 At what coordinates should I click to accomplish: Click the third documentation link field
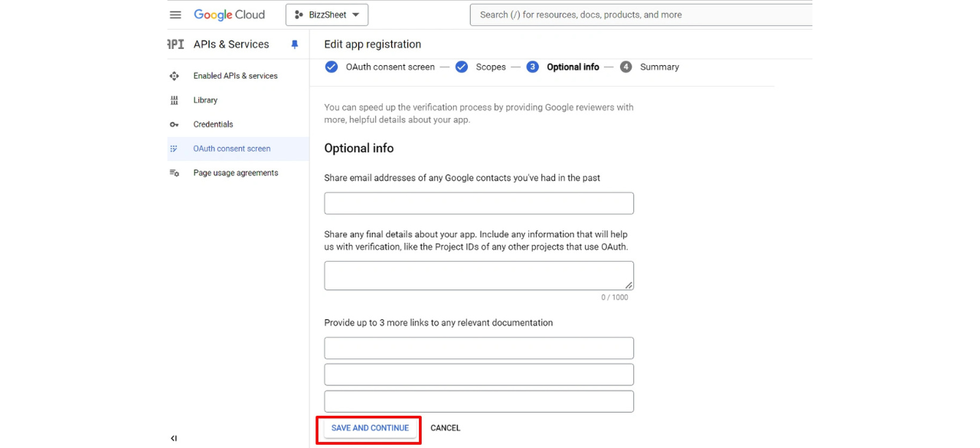click(479, 401)
